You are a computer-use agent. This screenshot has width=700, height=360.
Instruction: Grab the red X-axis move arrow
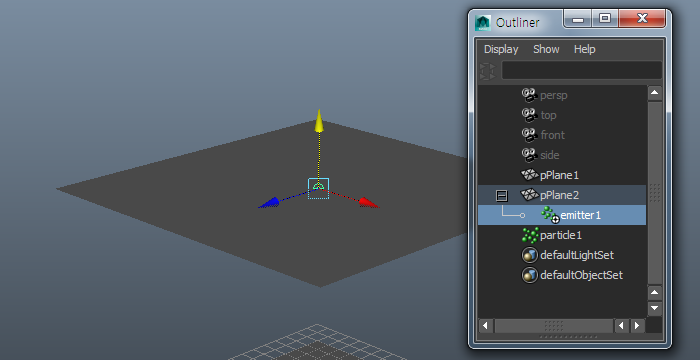tap(369, 203)
